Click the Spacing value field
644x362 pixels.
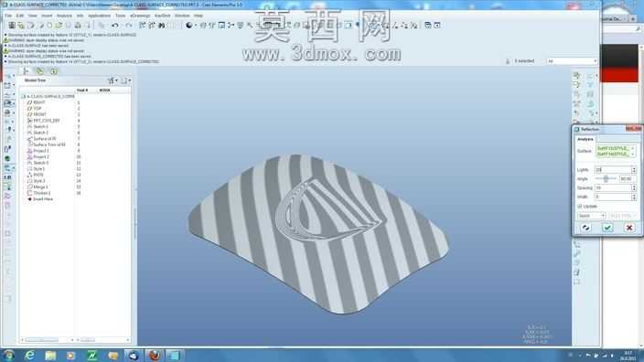pyautogui.click(x=613, y=188)
